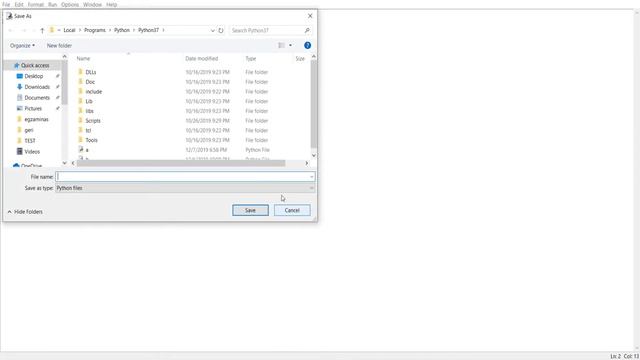Click the sidebar navigation scrollbar

click(x=64, y=83)
